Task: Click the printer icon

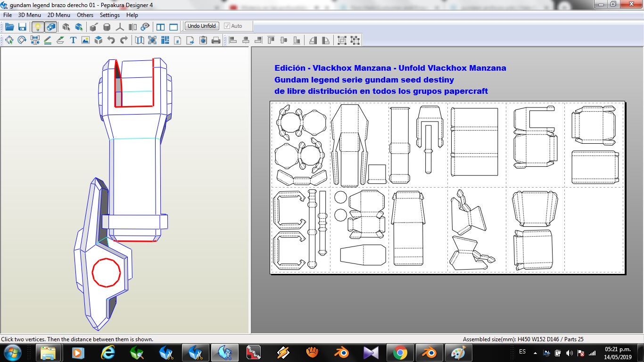Action: [216, 41]
